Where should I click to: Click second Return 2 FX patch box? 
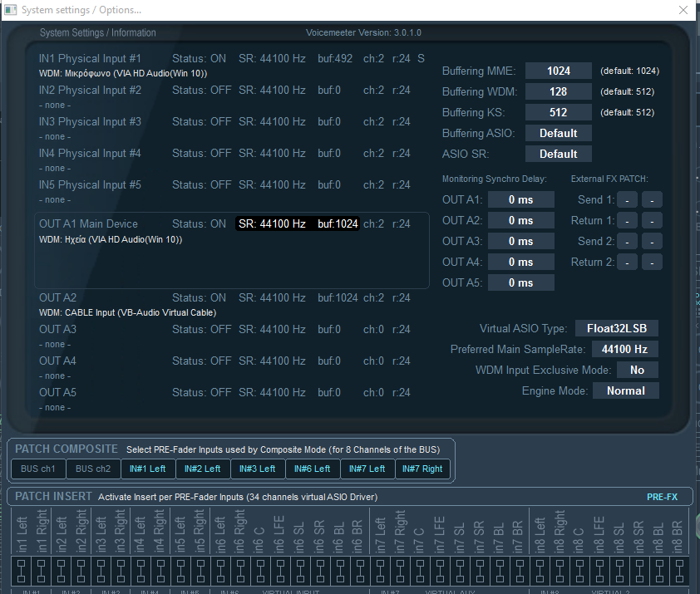[652, 262]
